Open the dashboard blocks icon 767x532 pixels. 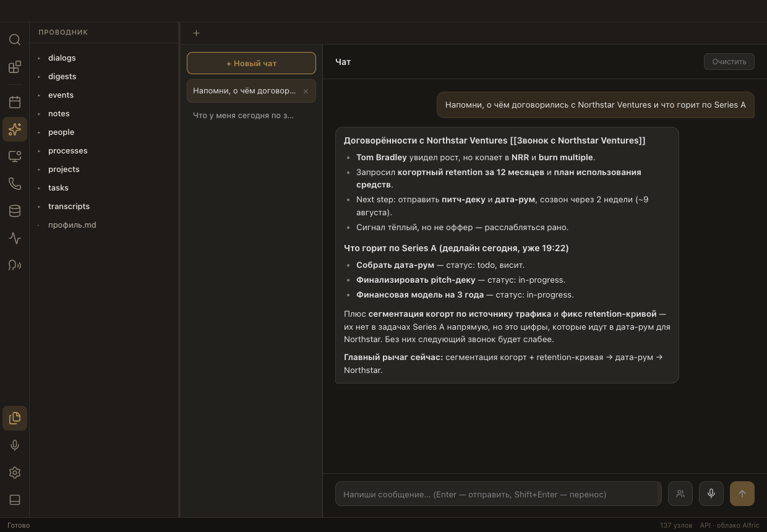[15, 67]
